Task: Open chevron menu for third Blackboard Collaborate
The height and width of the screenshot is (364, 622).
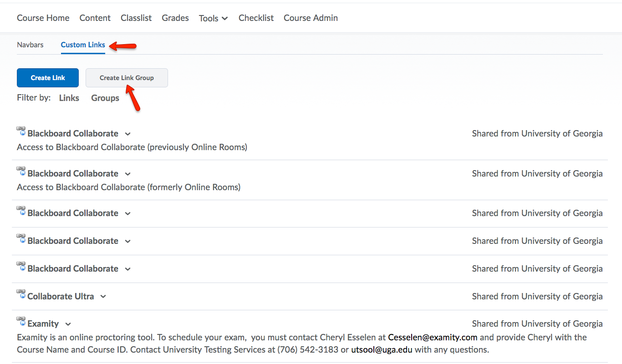Action: [x=128, y=214]
